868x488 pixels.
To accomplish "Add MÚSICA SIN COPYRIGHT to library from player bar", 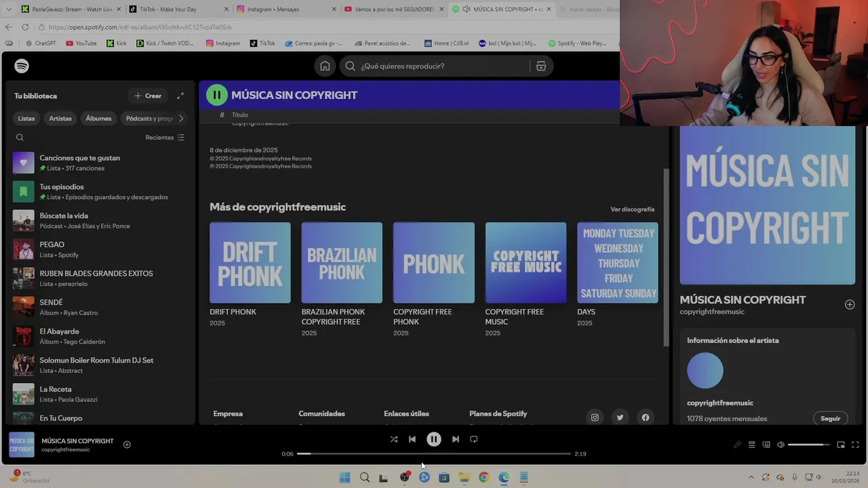I will [x=127, y=445].
